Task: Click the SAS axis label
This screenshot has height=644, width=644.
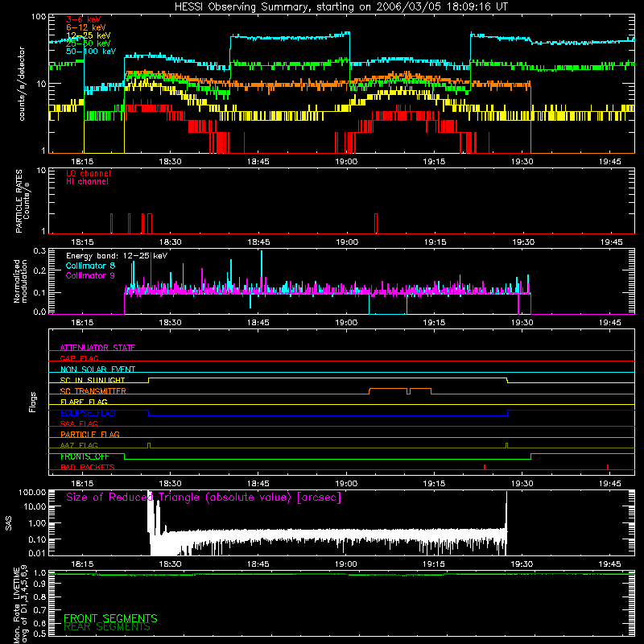Action: click(8, 523)
